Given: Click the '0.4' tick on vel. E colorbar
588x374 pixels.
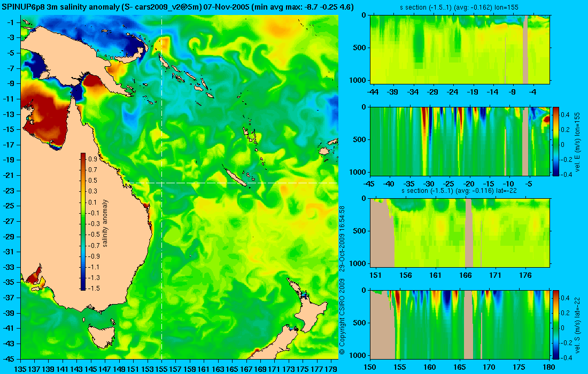Looking at the screenshot, I should pyautogui.click(x=565, y=114).
